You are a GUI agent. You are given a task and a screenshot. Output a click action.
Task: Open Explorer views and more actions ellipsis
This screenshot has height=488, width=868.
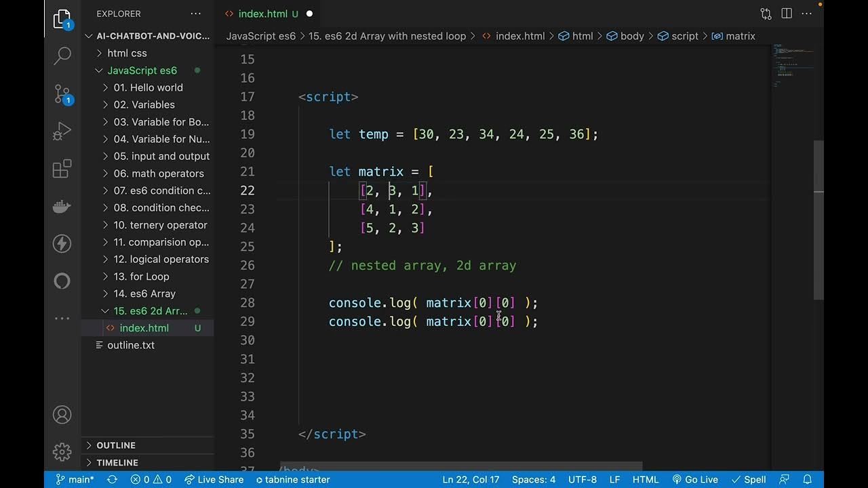tap(195, 14)
